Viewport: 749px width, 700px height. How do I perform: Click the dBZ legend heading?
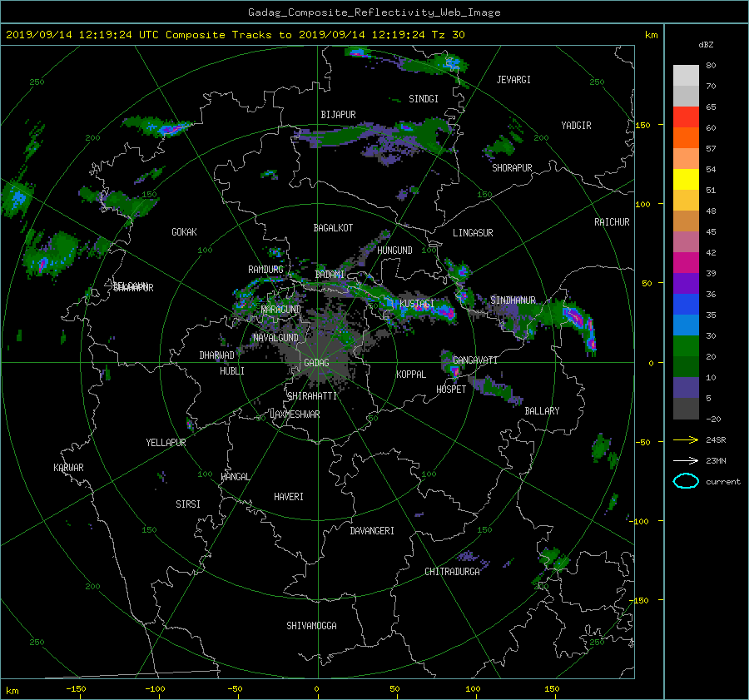706,45
